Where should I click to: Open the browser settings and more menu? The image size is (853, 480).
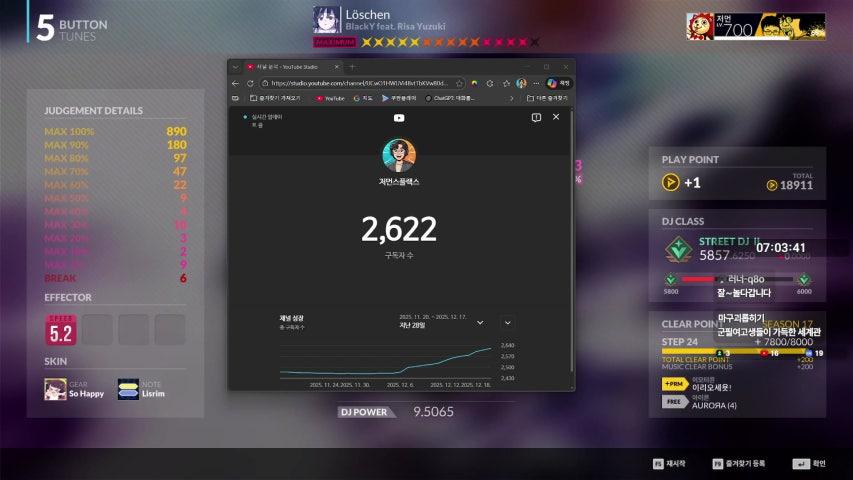coord(536,83)
